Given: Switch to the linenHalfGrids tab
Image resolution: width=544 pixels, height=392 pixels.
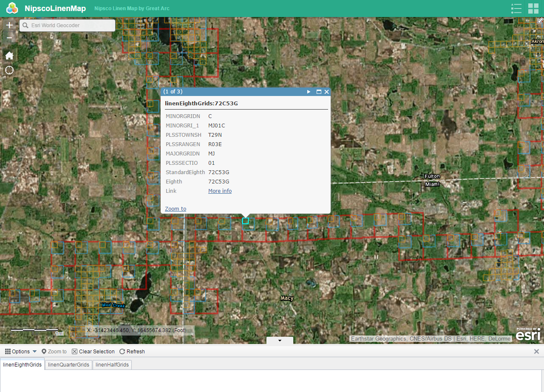Looking at the screenshot, I should tap(112, 364).
